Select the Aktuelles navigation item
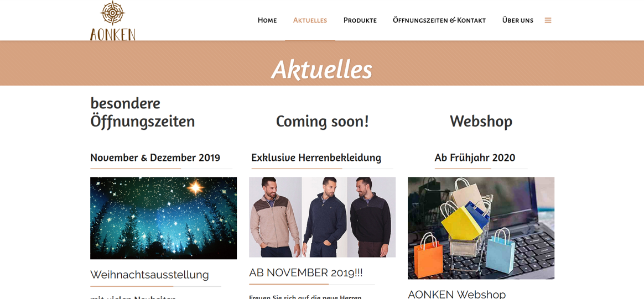The width and height of the screenshot is (644, 299). coord(310,20)
